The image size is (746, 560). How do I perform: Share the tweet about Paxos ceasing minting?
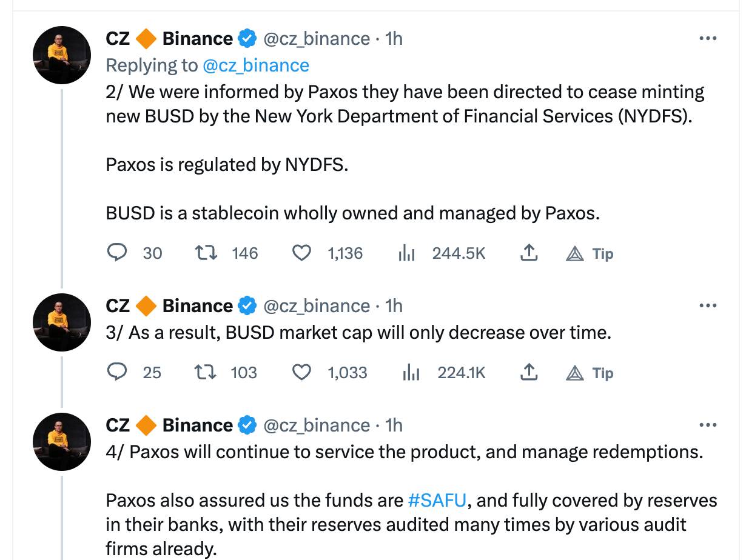529,253
